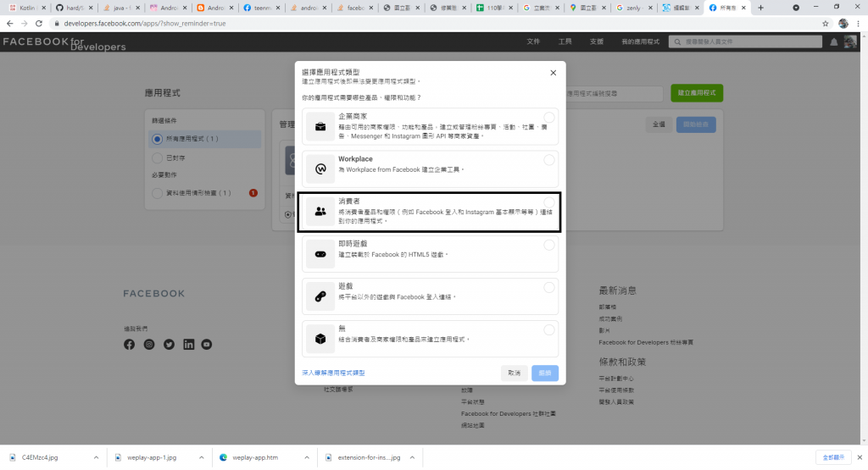Click 全部顯示 downloads button

833,457
